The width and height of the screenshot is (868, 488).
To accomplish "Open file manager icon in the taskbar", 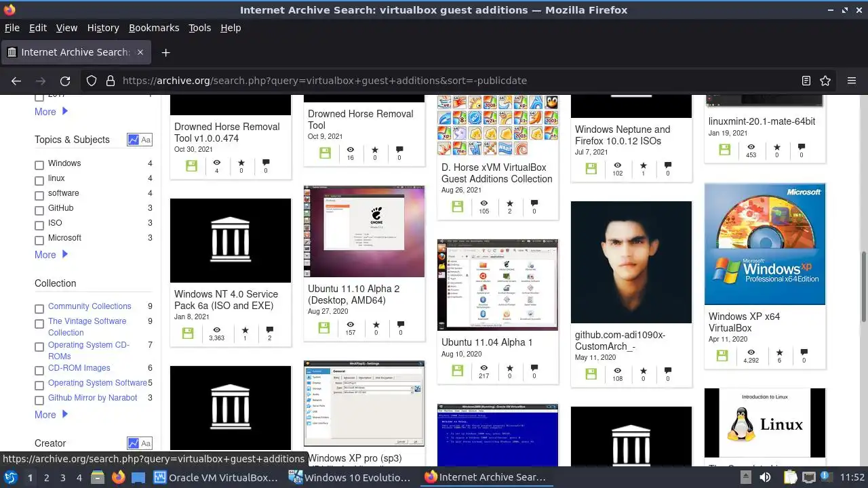I will (x=97, y=477).
